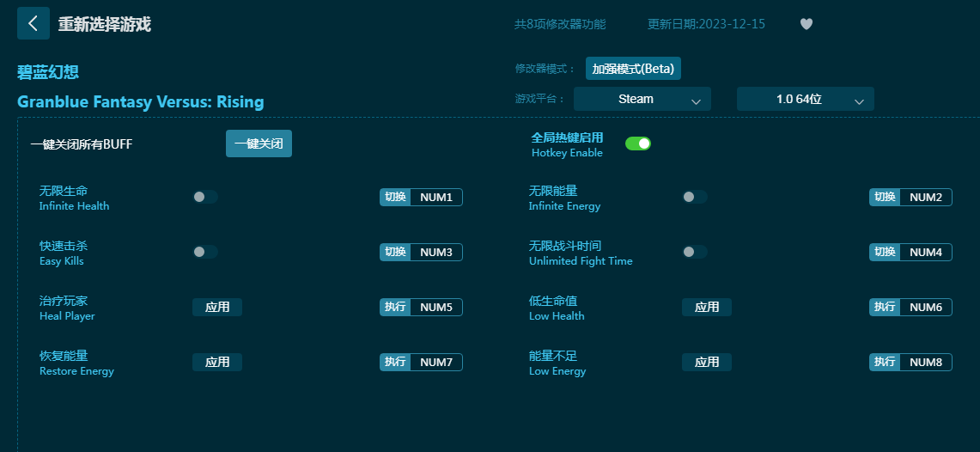Image resolution: width=980 pixels, height=452 pixels.
Task: Click the NUM6 hotkey for Low Health
Action: tap(926, 307)
